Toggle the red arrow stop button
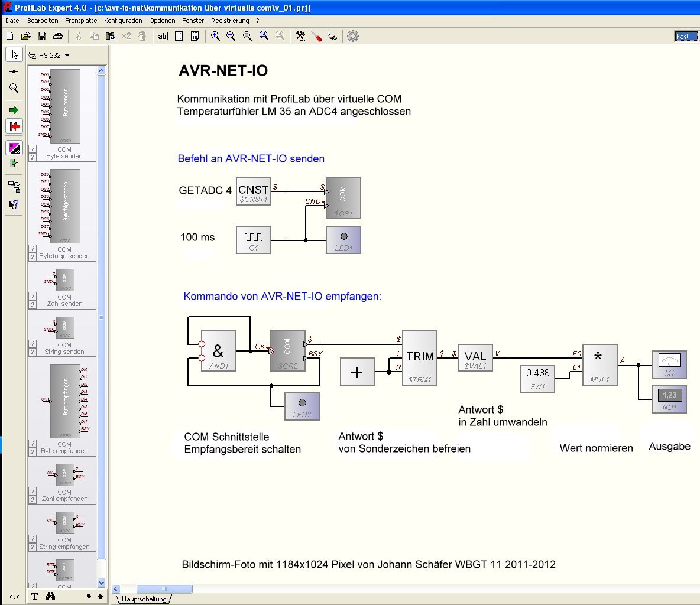The image size is (700, 605). tap(14, 126)
